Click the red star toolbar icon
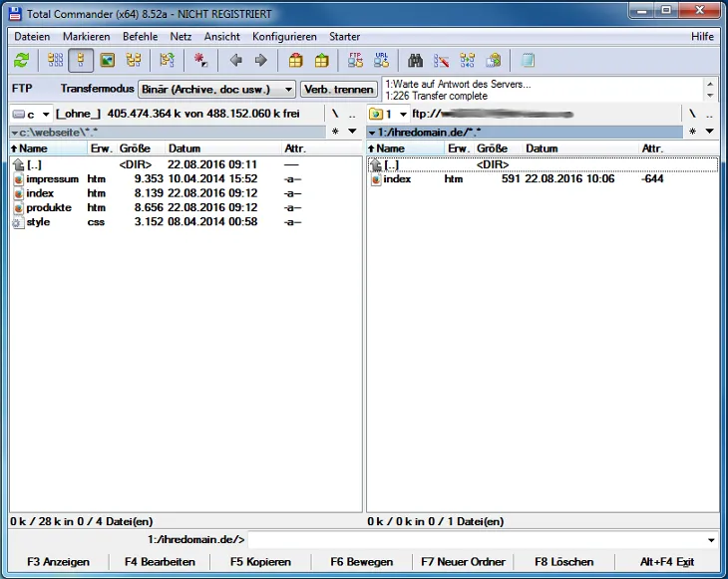This screenshot has height=579, width=728. click(x=200, y=61)
